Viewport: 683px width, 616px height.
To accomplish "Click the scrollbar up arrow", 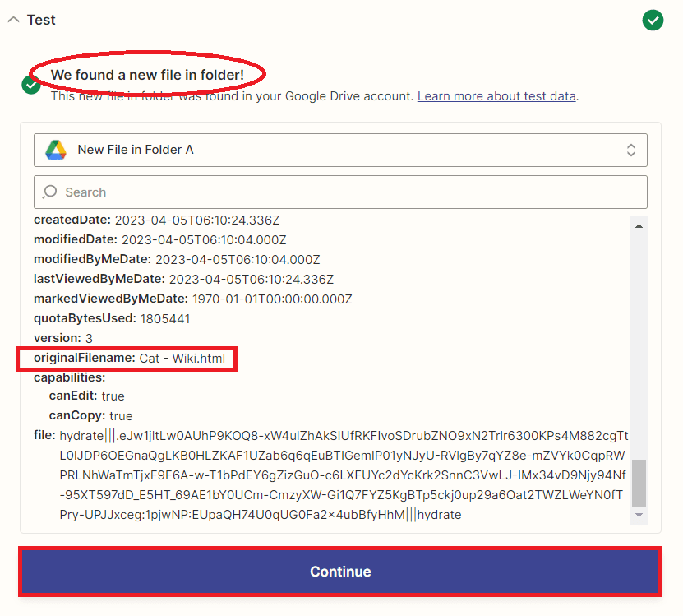I will click(639, 225).
